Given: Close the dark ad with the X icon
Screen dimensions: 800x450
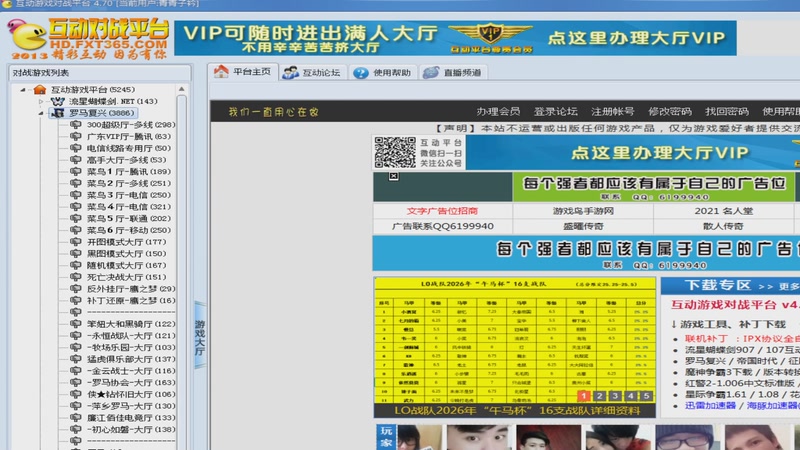Looking at the screenshot, I should (x=393, y=176).
